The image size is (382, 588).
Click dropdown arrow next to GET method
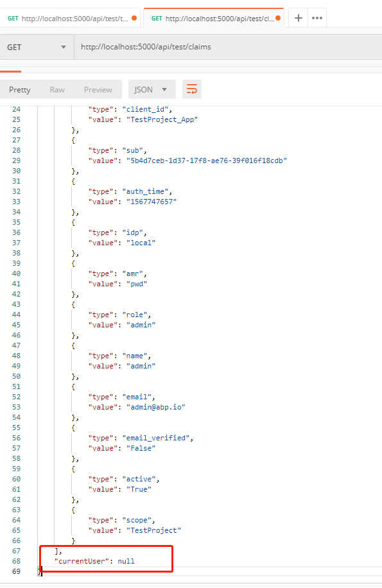coord(62,47)
